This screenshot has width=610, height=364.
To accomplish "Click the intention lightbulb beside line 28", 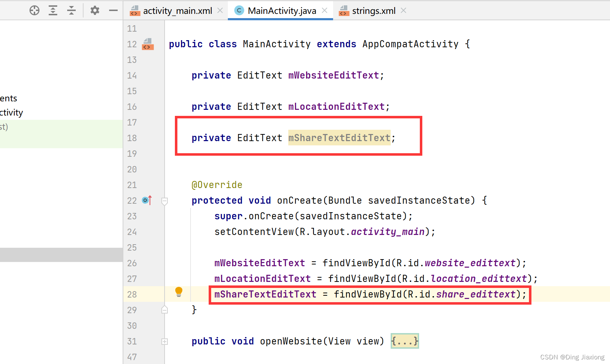I will tap(179, 291).
